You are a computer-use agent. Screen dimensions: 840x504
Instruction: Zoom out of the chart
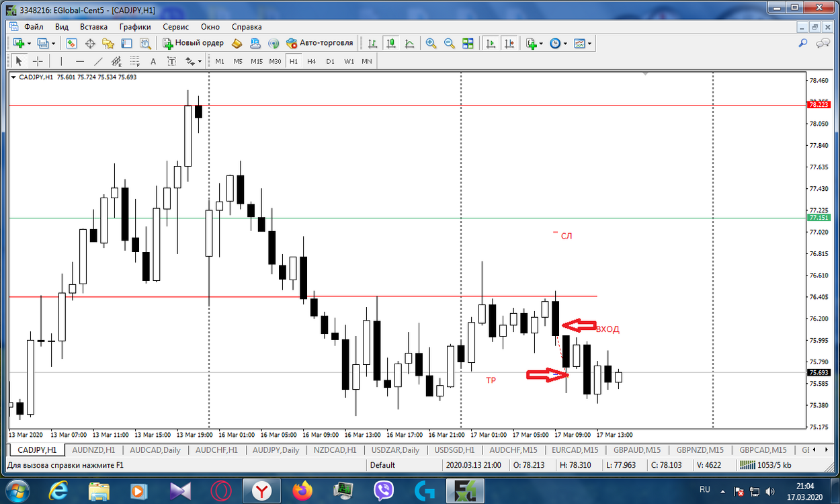[449, 43]
